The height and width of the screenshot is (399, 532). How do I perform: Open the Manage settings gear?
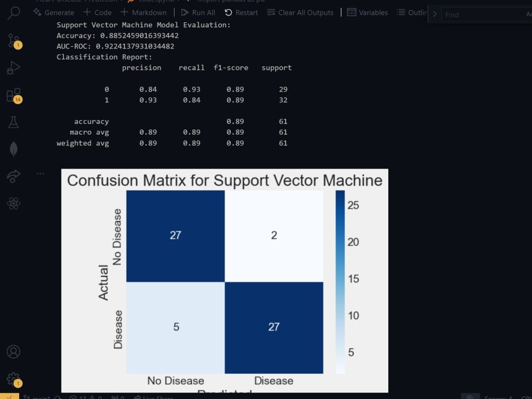pos(14,379)
